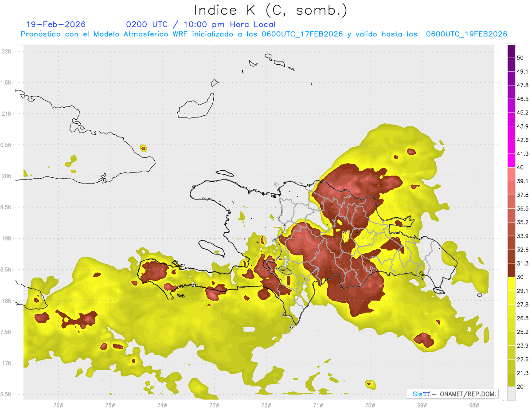This screenshot has width=532, height=411.
Task: Click the colorbar value label 32.6
Action: point(523,250)
